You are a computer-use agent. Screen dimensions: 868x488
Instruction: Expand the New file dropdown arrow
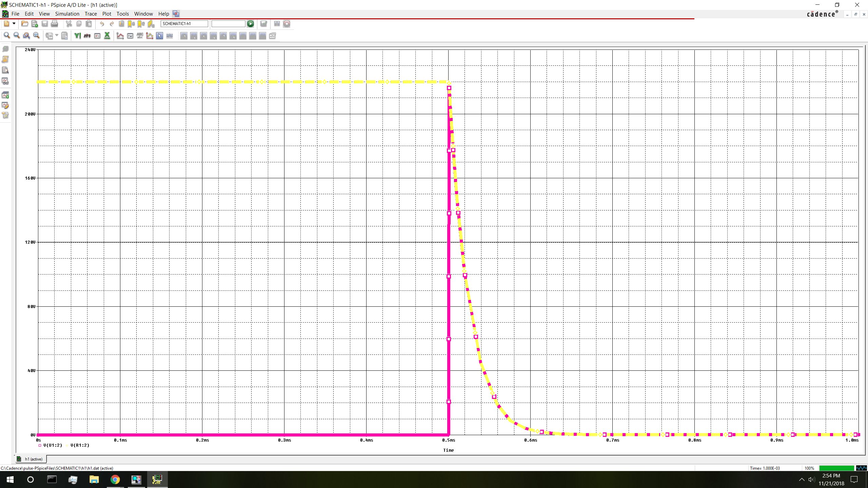coord(14,24)
